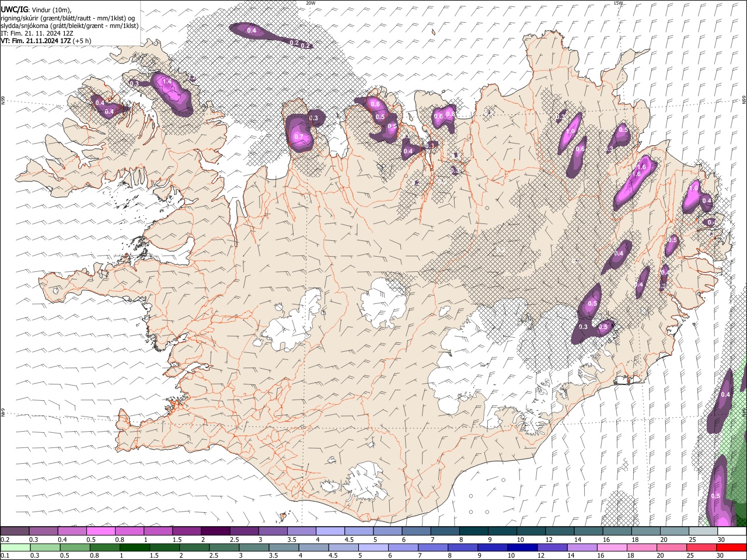
Task: Select the bright pink 0.5 snow-scale swatch
Action: click(100, 531)
